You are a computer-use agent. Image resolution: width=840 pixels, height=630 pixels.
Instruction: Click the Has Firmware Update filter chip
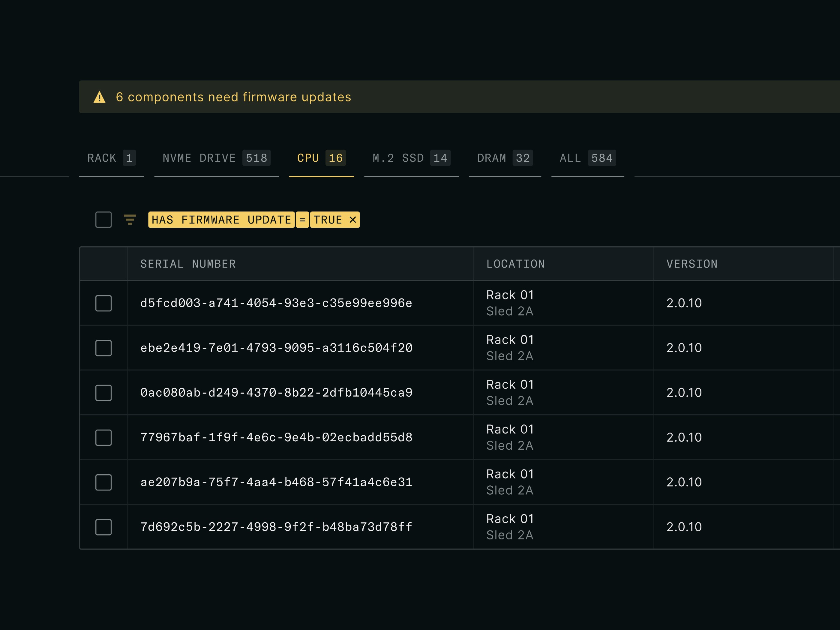point(221,220)
